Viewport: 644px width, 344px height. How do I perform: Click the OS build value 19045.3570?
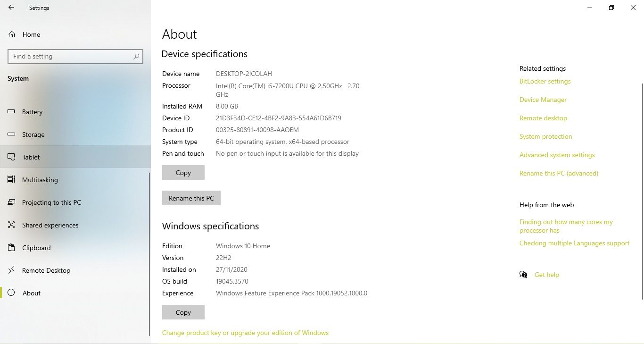pyautogui.click(x=232, y=281)
